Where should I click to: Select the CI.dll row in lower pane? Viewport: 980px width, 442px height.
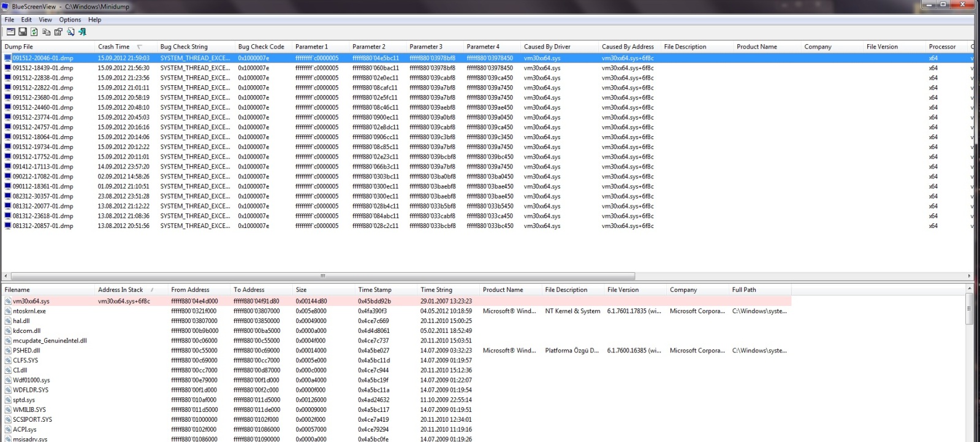pos(397,370)
